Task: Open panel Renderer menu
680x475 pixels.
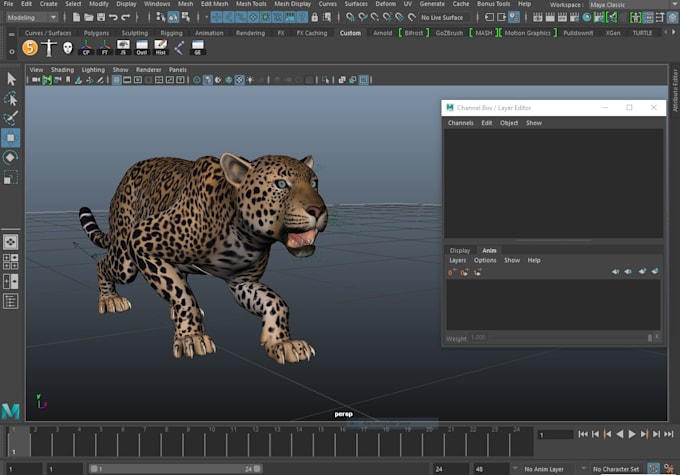Action: click(148, 70)
